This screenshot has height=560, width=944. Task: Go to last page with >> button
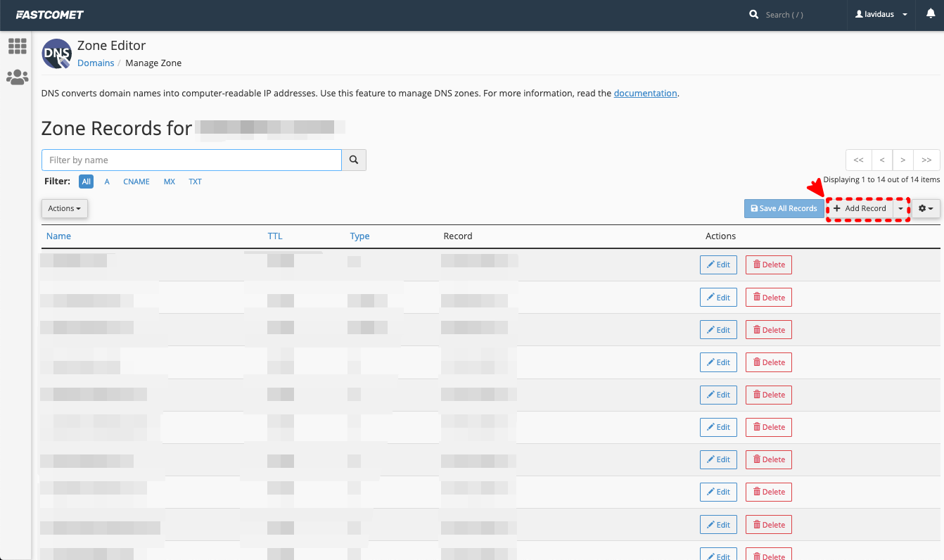tap(926, 160)
